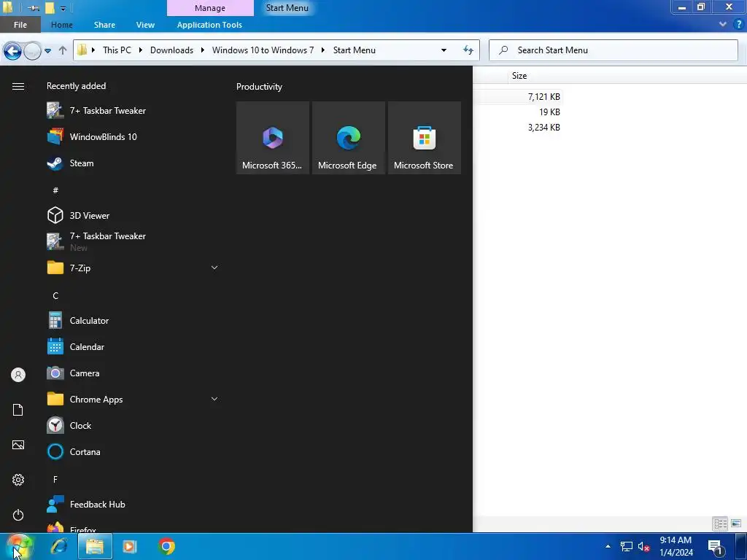This screenshot has width=747, height=560.
Task: Click the F letter group header
Action: tap(55, 480)
